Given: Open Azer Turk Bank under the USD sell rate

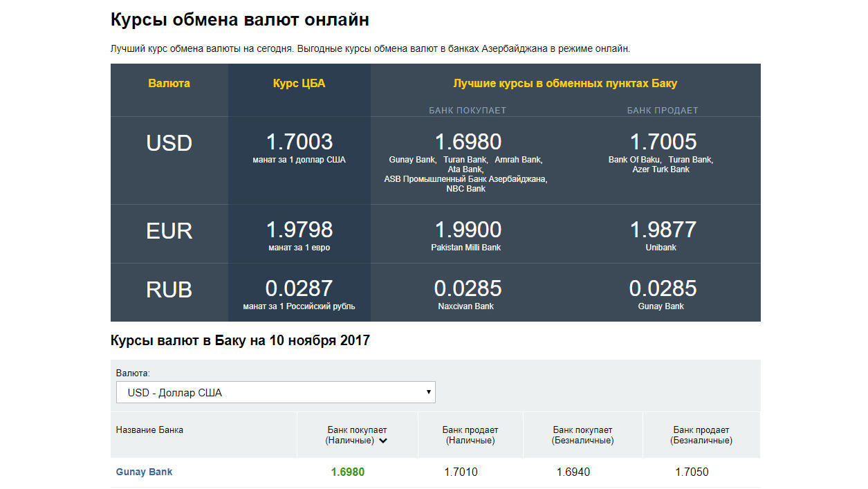Looking at the screenshot, I should point(661,169).
